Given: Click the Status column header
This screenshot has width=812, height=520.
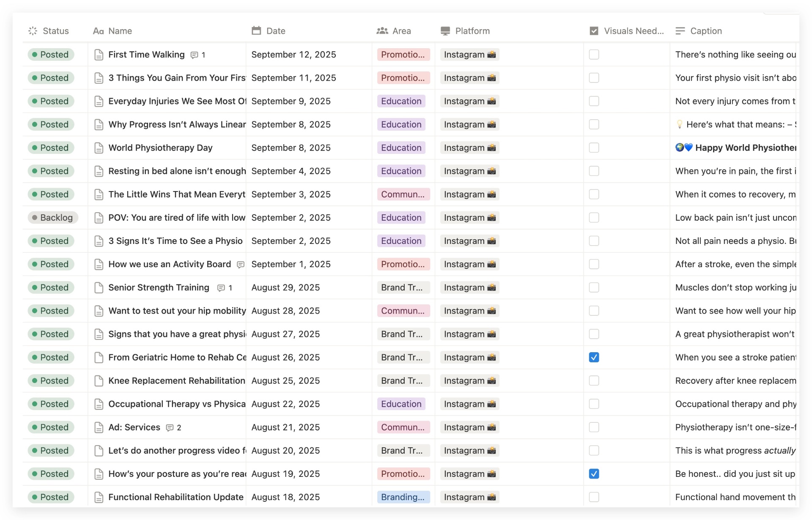Looking at the screenshot, I should (55, 31).
